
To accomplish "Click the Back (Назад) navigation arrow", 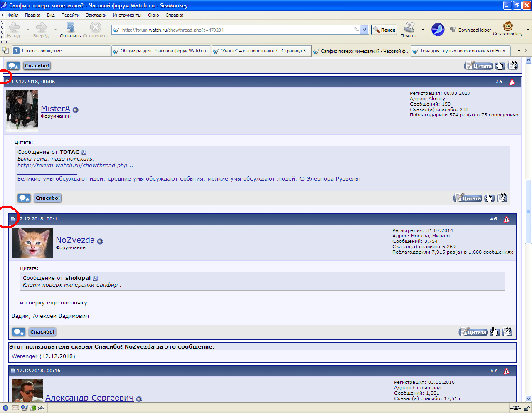I will tap(14, 28).
